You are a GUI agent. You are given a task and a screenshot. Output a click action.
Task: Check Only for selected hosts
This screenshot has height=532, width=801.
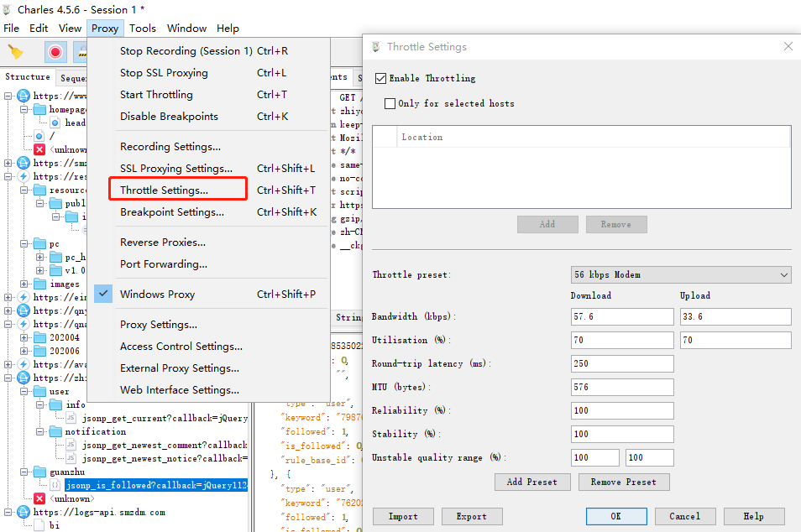coord(390,103)
